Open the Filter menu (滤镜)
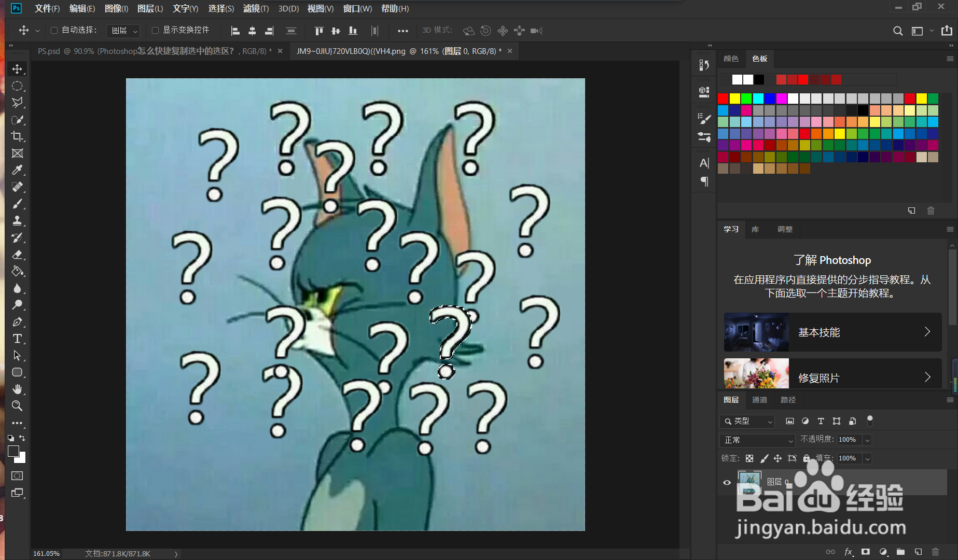This screenshot has width=958, height=560. [x=256, y=9]
